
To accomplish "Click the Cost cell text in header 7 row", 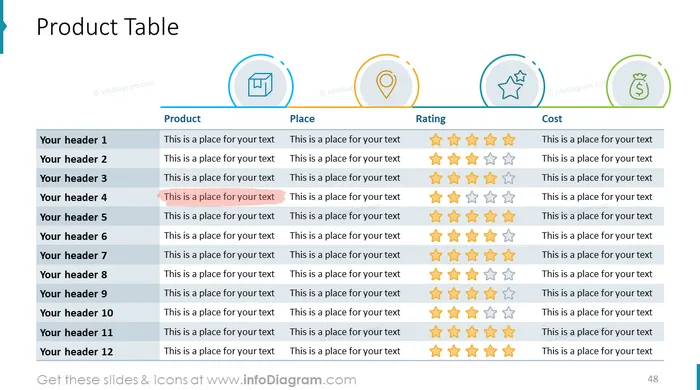I will 597,255.
